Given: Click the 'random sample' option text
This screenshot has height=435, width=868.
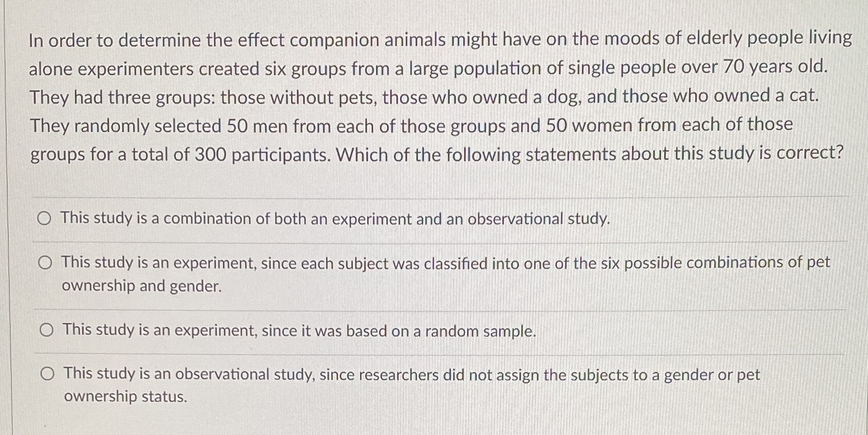Looking at the screenshot, I should [x=299, y=332].
